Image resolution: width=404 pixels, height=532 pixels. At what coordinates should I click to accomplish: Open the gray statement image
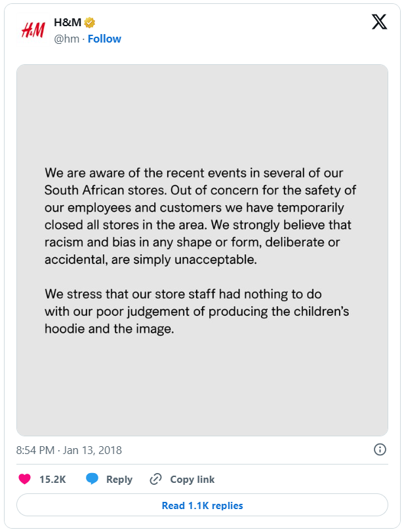[202, 393]
